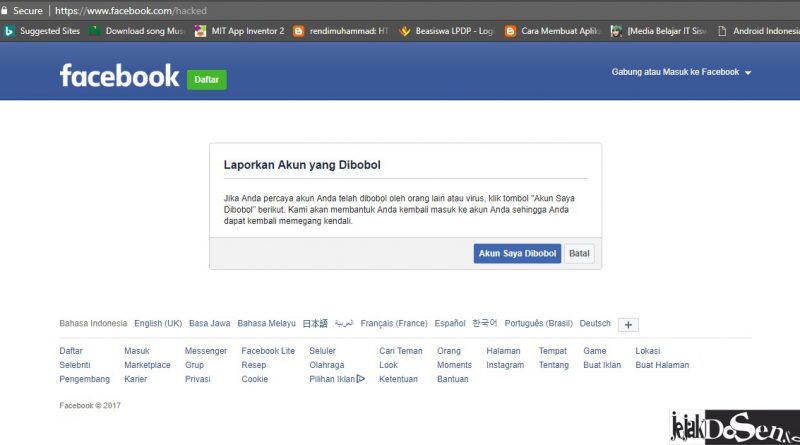Switch language to English (UK)

click(x=158, y=324)
